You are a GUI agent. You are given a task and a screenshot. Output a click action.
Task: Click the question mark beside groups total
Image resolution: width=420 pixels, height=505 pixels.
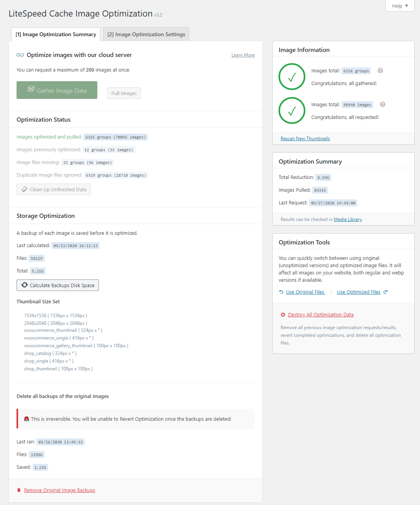(x=380, y=70)
